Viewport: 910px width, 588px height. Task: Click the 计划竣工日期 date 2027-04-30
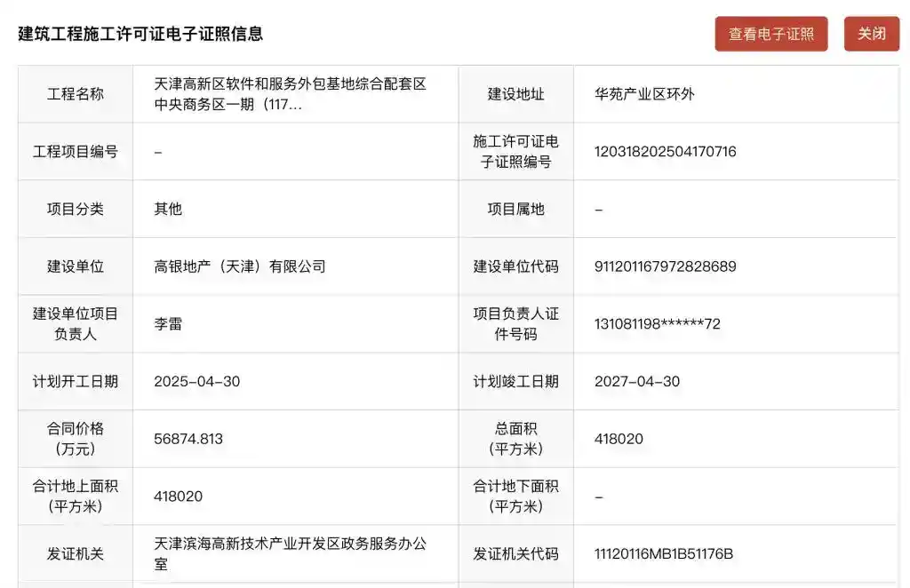(638, 381)
